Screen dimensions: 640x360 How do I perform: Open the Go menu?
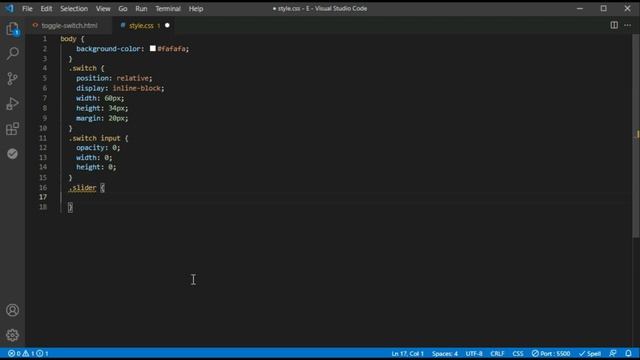tap(123, 9)
